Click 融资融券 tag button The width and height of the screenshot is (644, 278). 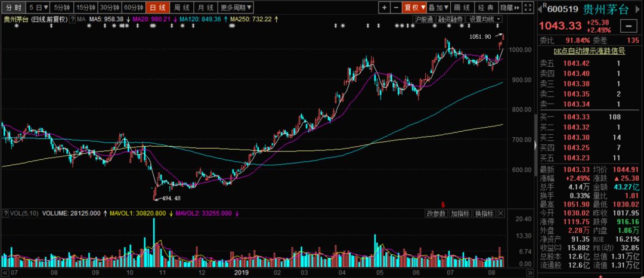[x=451, y=19]
